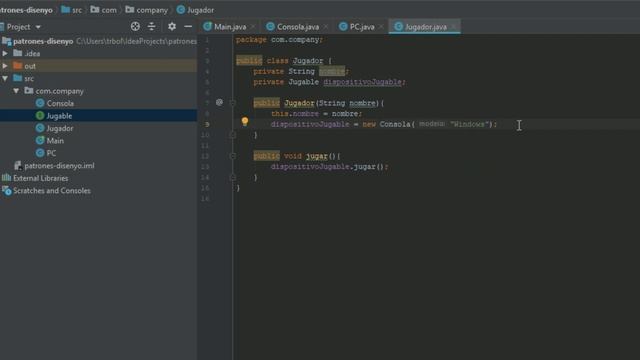Click company in breadcrumb bar
This screenshot has width=640, height=360.
(x=152, y=10)
